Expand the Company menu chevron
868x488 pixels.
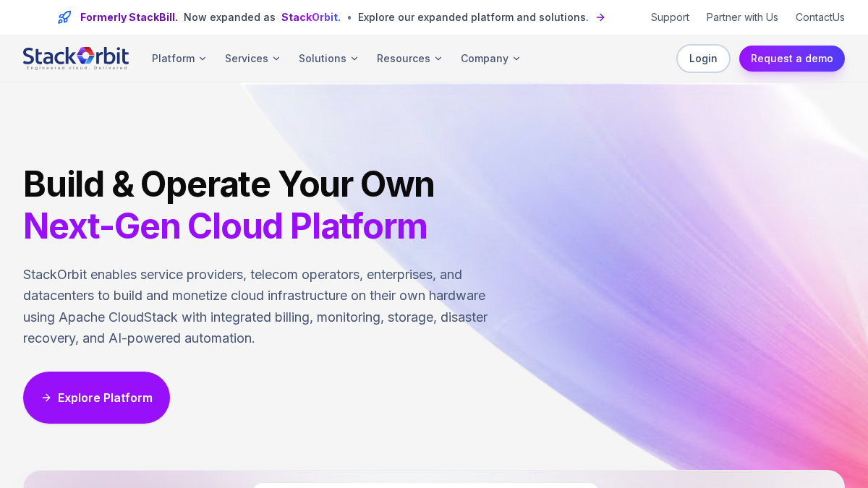click(x=516, y=59)
